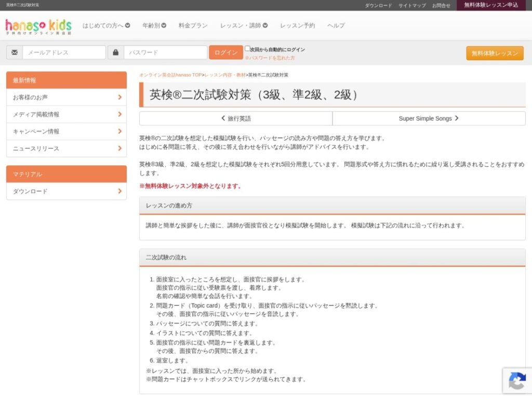Expand the 年齢別 dropdown menu
Viewport: 532px width, 399px height.
pyautogui.click(x=154, y=25)
